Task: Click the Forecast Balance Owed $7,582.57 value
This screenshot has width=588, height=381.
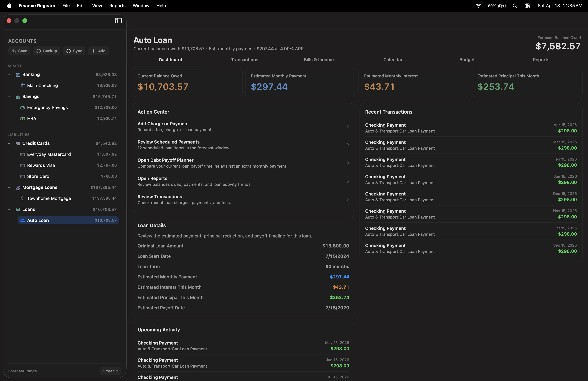Action: point(558,46)
